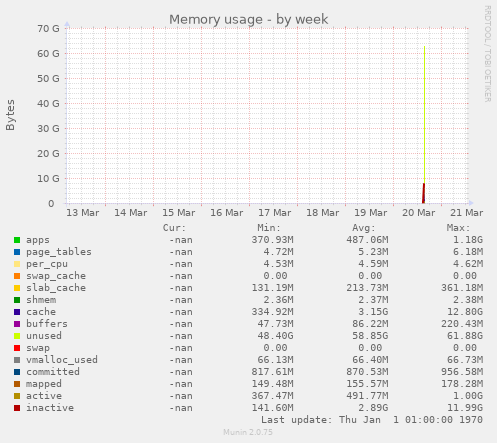Select the mapped legend label

coord(44,384)
